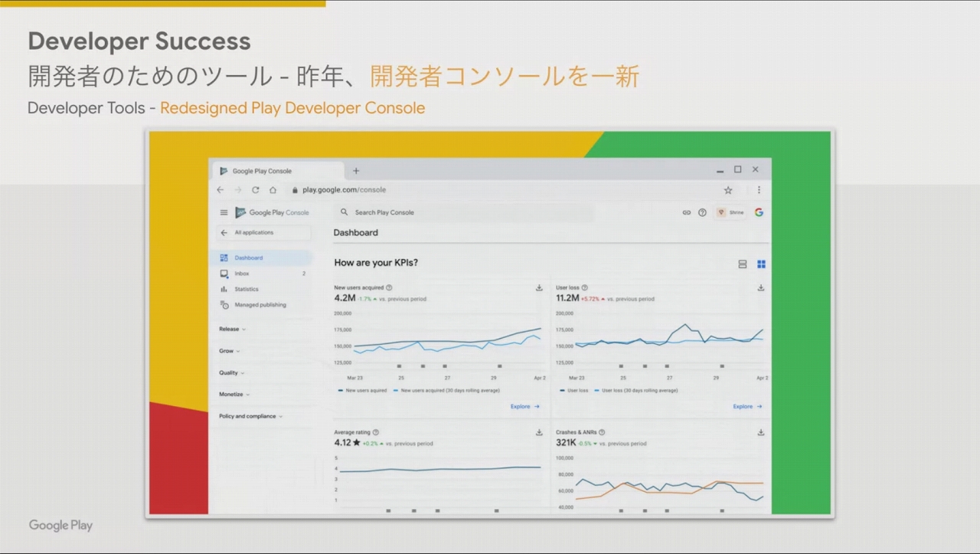This screenshot has height=554, width=980.
Task: Click Explore under New users acquired
Action: (x=525, y=407)
